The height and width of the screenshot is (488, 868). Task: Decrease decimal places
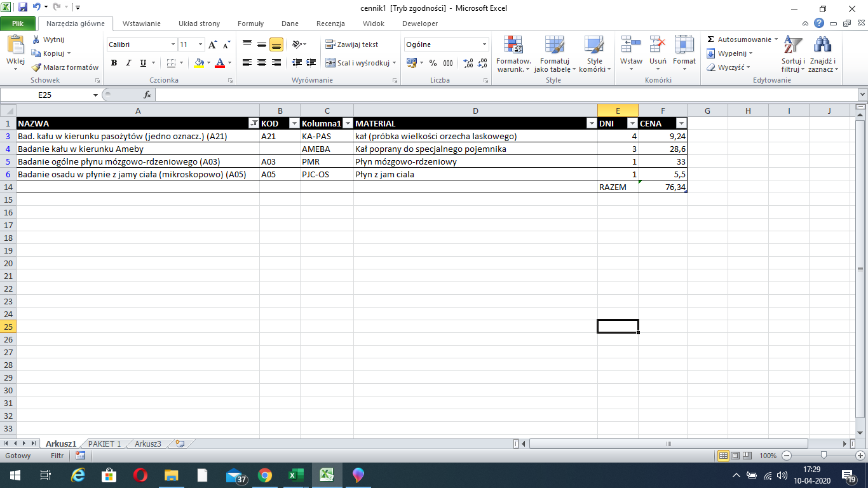(482, 63)
